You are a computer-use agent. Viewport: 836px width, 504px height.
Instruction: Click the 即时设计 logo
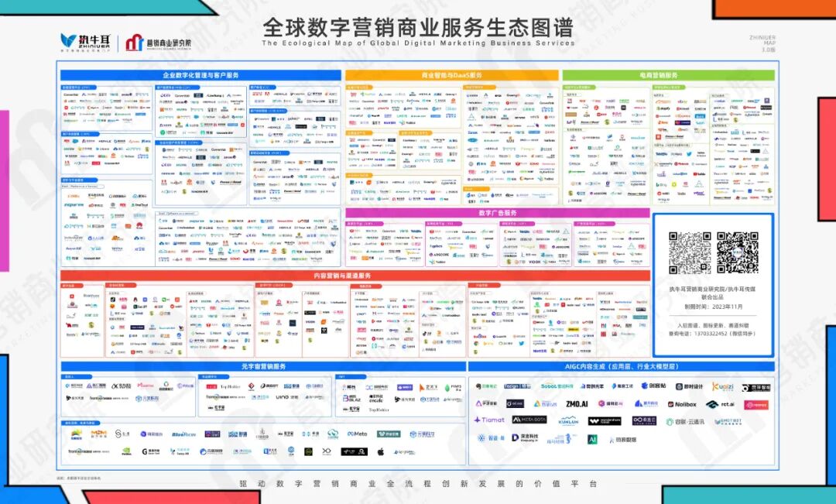[x=690, y=386]
